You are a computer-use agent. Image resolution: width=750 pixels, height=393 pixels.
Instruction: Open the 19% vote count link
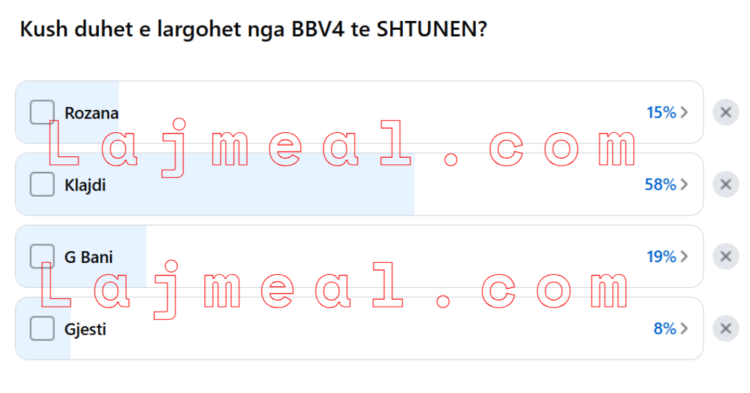(x=662, y=257)
